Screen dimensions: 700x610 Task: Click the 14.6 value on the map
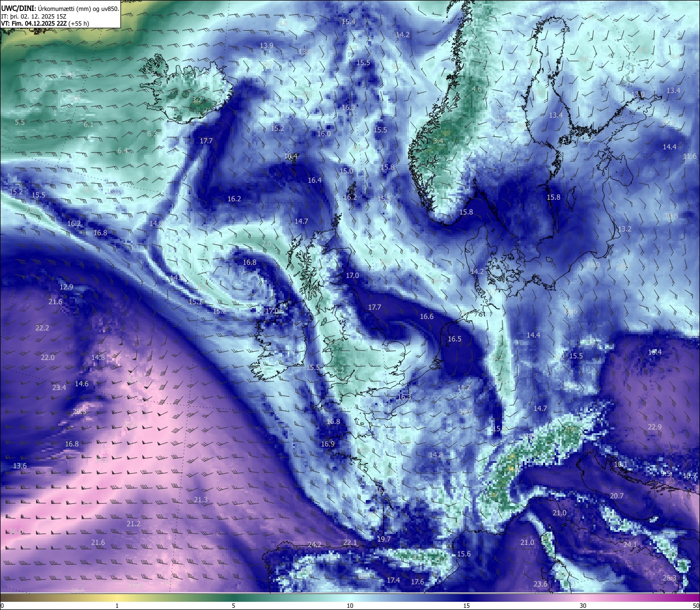[81, 384]
